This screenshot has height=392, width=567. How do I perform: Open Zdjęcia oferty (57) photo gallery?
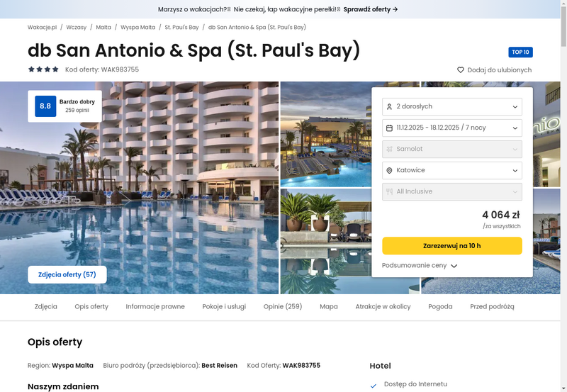click(67, 274)
